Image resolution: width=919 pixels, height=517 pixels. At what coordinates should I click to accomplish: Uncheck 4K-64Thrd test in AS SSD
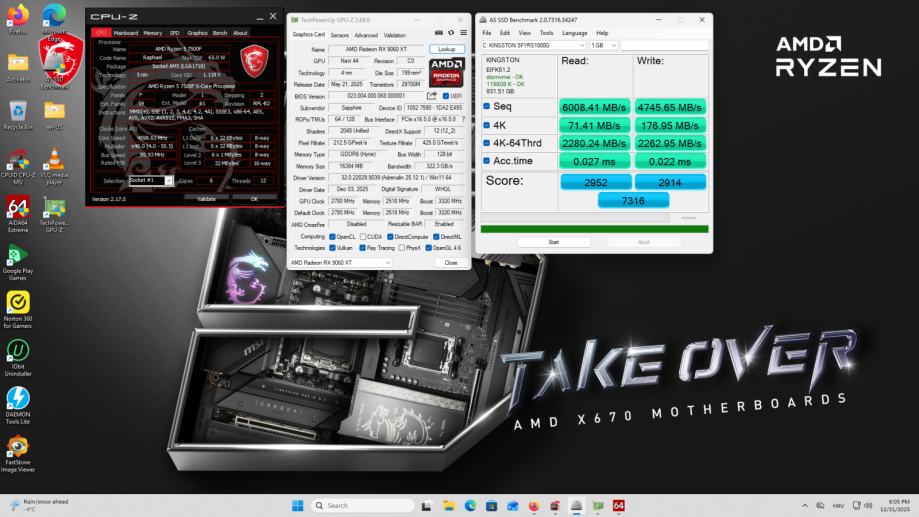pyautogui.click(x=486, y=142)
